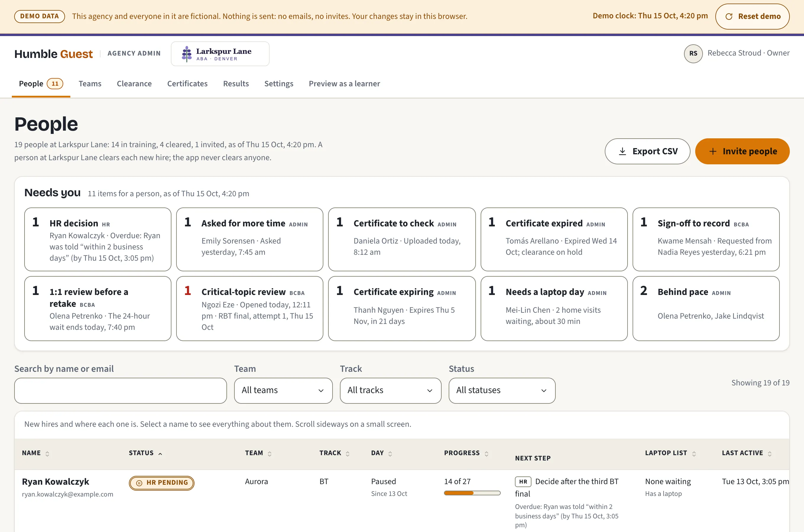The image size is (804, 532).
Task: Open the All statuses dropdown
Action: click(x=502, y=390)
